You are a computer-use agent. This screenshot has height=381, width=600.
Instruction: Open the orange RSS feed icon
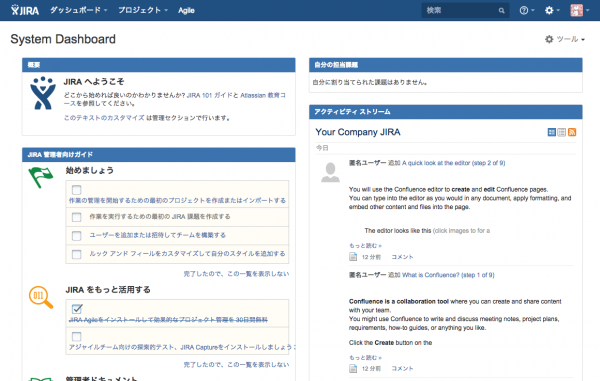click(572, 132)
